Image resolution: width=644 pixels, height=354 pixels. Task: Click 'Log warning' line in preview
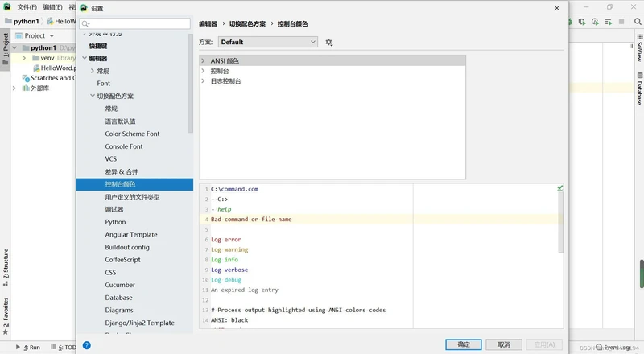click(229, 249)
